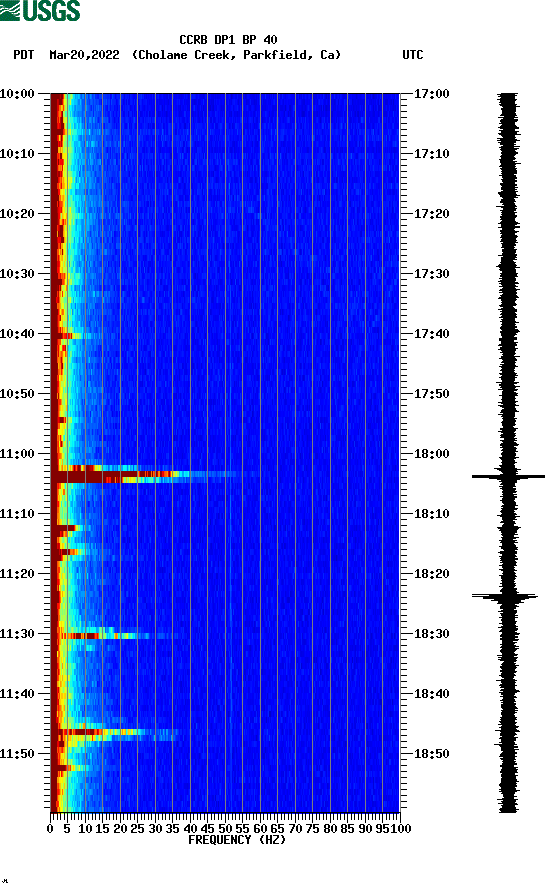Click the '25' frequency axis tick label

138,829
